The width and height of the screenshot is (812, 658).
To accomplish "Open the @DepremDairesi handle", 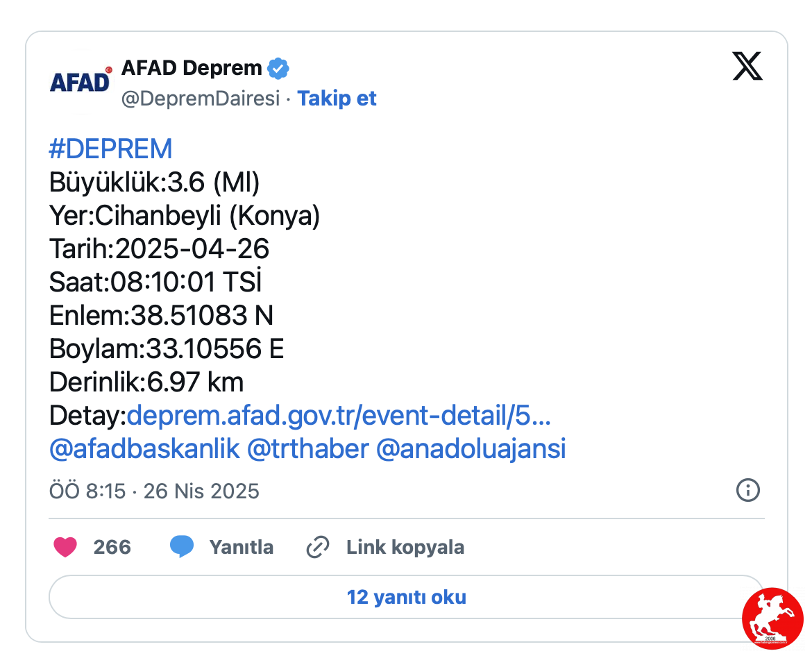I will point(201,99).
